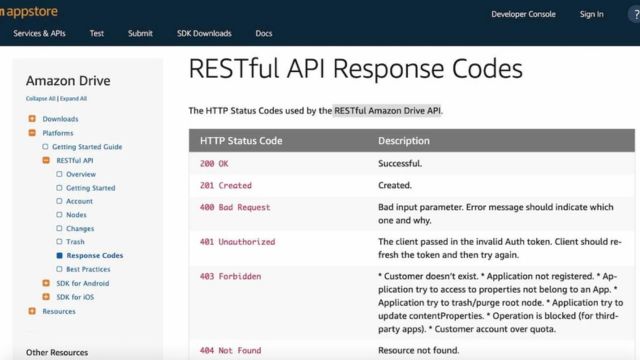Click the Amazon Drive sidebar heading

[x=68, y=81]
